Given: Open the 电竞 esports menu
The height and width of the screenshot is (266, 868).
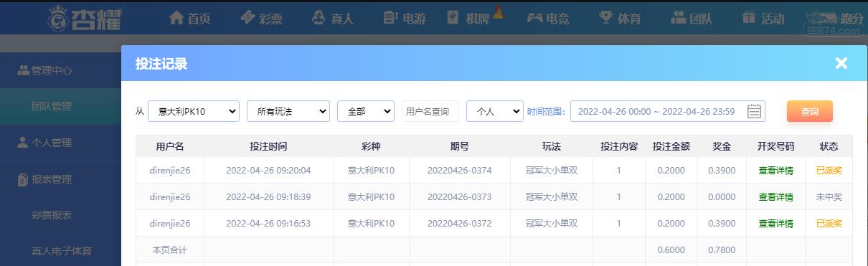Looking at the screenshot, I should pyautogui.click(x=548, y=19).
